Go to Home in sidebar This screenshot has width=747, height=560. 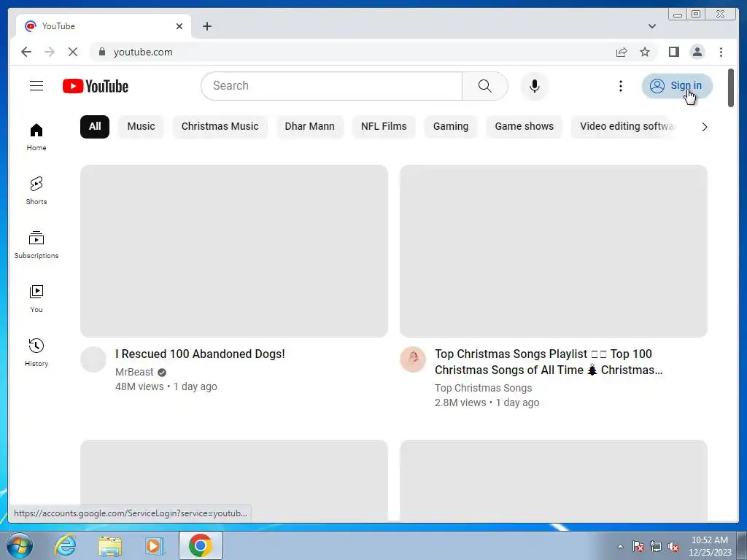(x=36, y=137)
